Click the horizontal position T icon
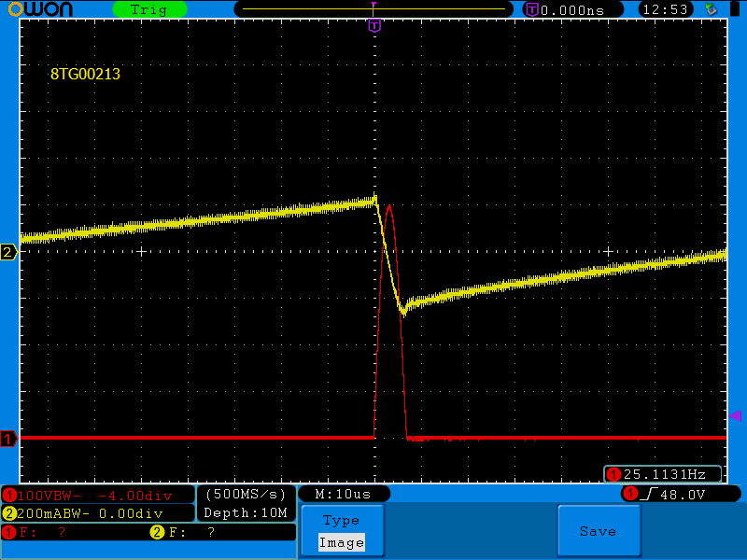 click(531, 9)
